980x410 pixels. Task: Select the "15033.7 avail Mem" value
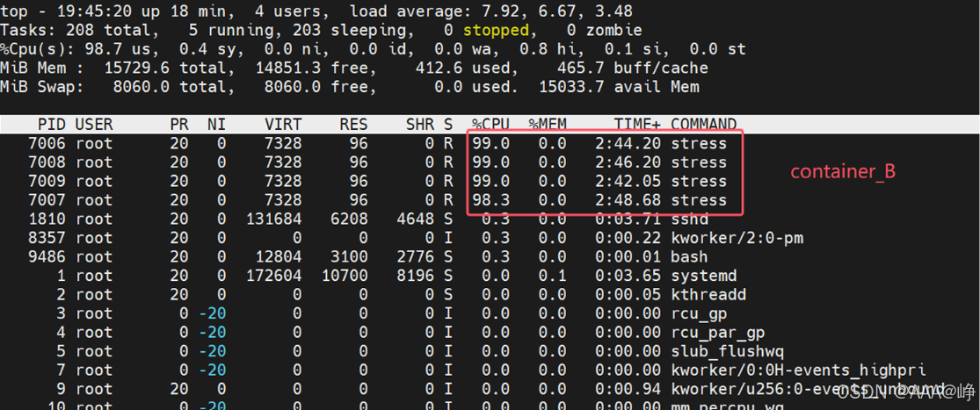coord(618,86)
